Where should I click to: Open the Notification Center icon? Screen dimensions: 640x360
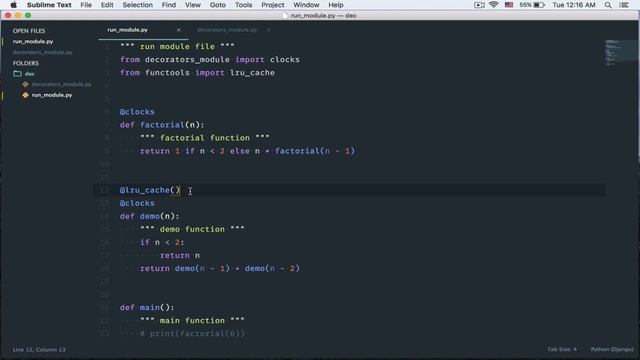point(624,5)
